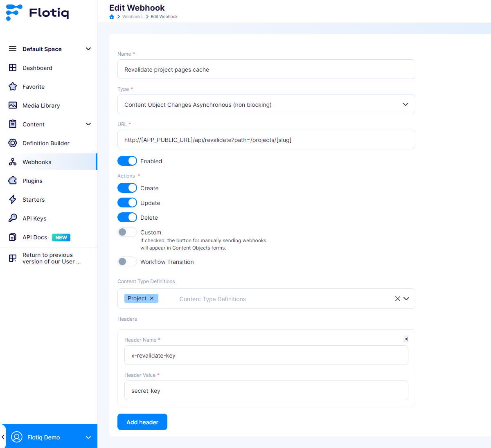Click the Name input field
491x448 pixels.
tap(266, 69)
